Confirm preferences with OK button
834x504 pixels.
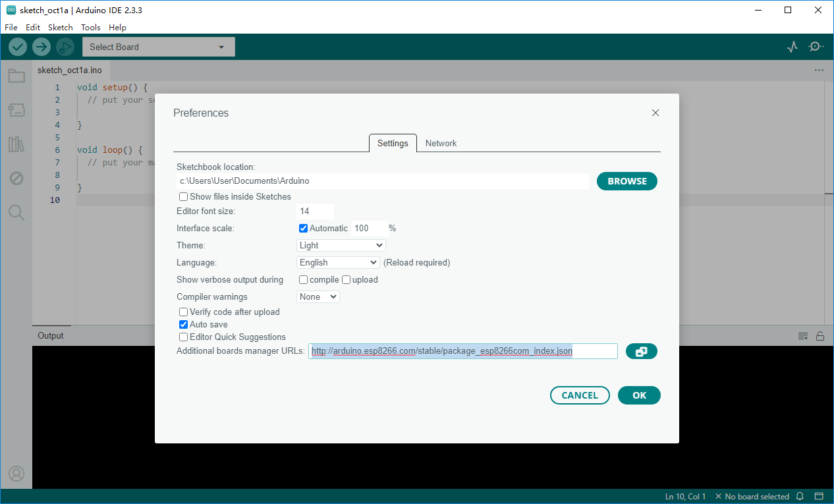[x=639, y=395]
